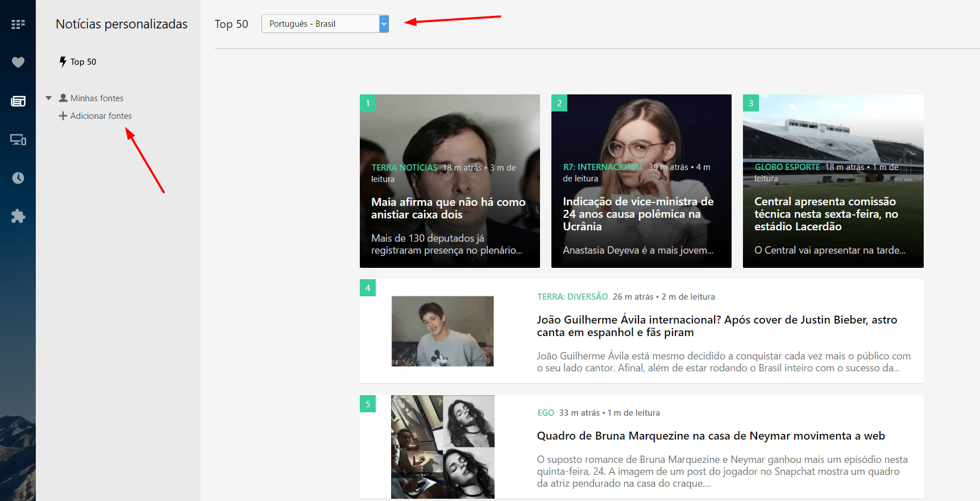Open Quadro de Bruna Marquezine article headline
980x501 pixels.
[711, 436]
